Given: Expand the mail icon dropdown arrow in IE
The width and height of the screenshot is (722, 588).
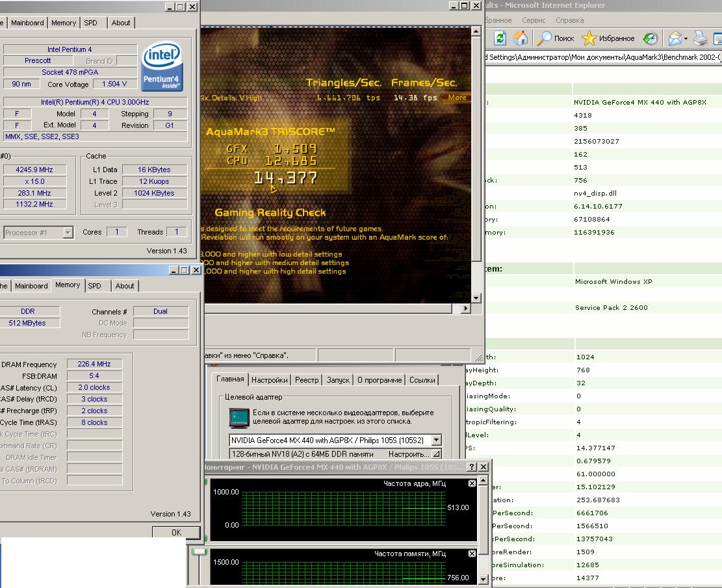Looking at the screenshot, I should [x=686, y=39].
